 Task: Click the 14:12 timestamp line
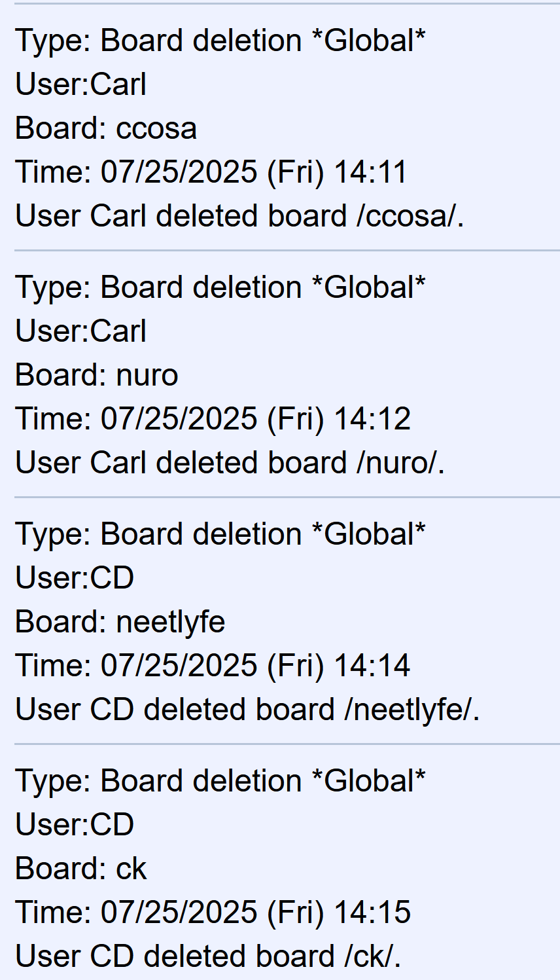point(213,419)
